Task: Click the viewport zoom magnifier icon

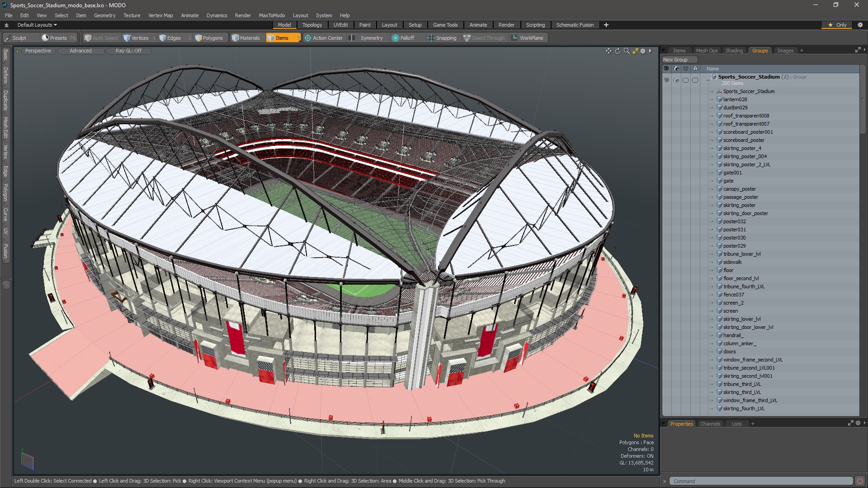Action: coord(627,51)
